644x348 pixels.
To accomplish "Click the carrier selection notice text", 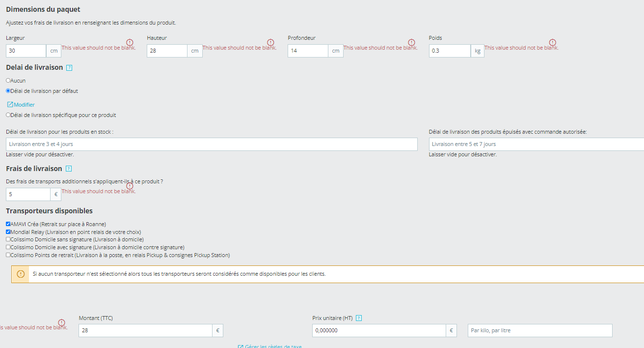I will 179,274.
